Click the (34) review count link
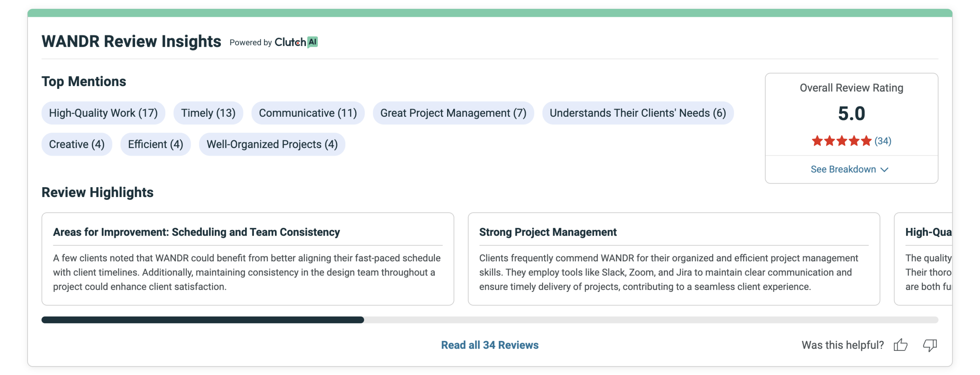 (x=883, y=141)
